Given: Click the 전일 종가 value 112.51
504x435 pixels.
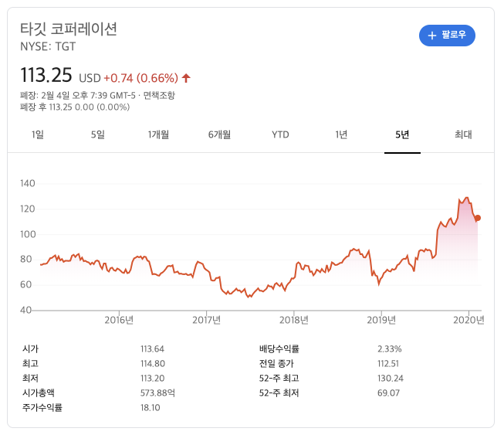Looking at the screenshot, I should click(388, 364).
